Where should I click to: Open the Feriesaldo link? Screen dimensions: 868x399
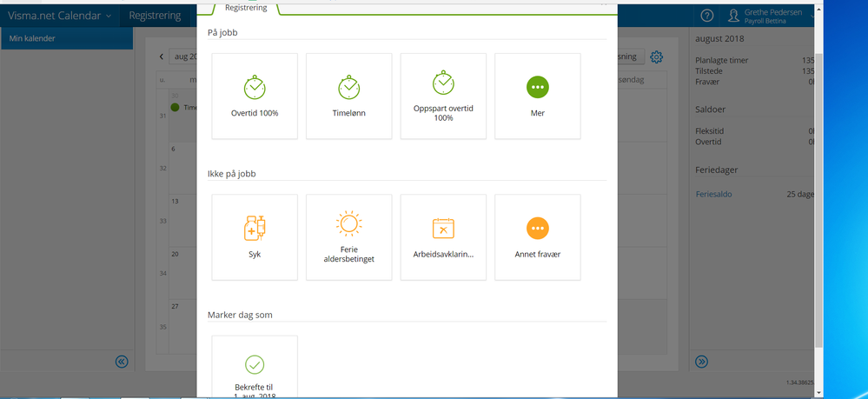click(x=713, y=195)
